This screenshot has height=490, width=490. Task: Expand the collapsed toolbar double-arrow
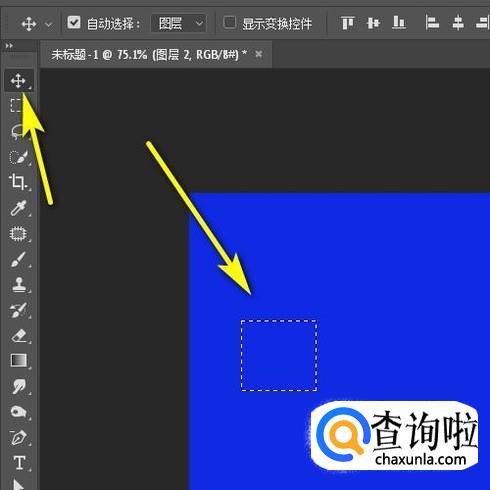(x=9, y=46)
